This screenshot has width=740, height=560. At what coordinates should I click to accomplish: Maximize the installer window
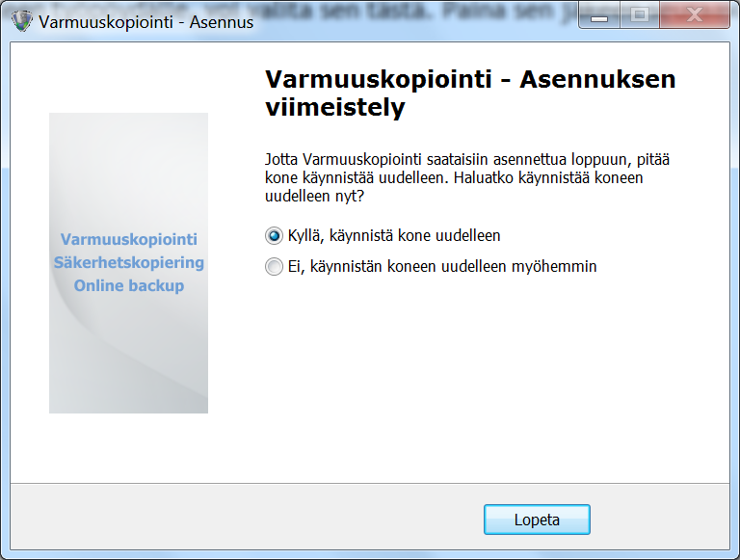click(x=640, y=15)
